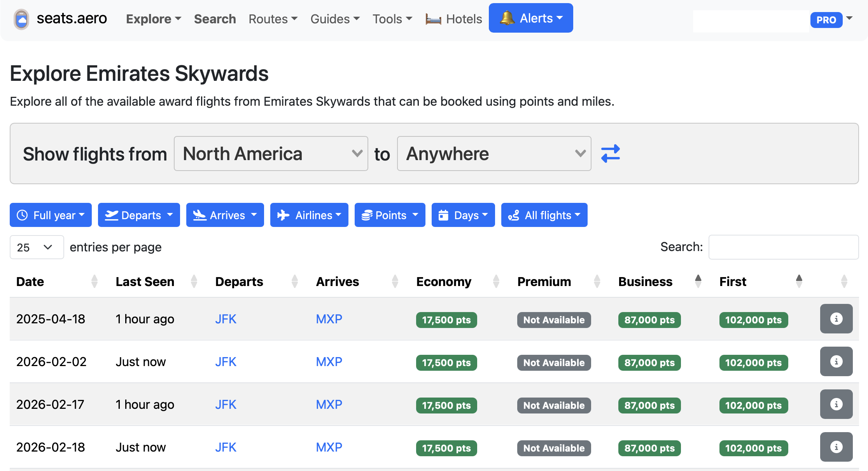Open the All flights filter dropdown
The height and width of the screenshot is (471, 868).
tap(544, 215)
